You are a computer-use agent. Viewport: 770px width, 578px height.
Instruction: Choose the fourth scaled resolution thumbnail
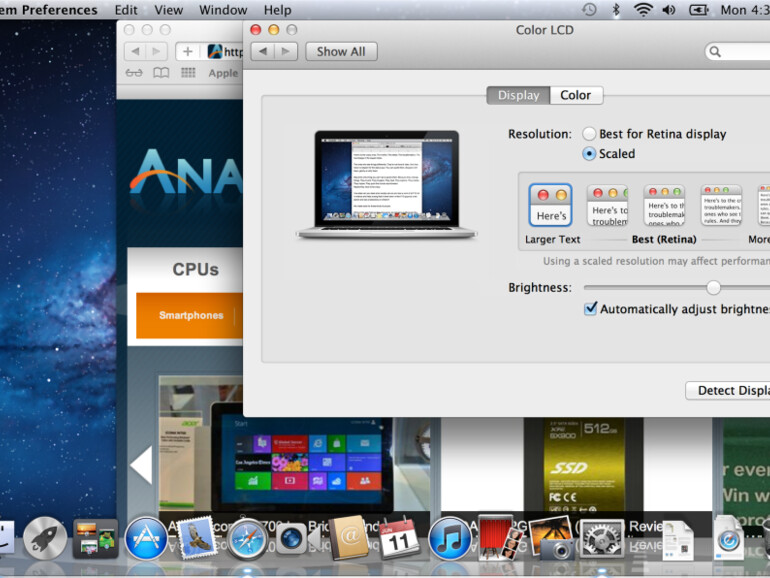point(721,205)
